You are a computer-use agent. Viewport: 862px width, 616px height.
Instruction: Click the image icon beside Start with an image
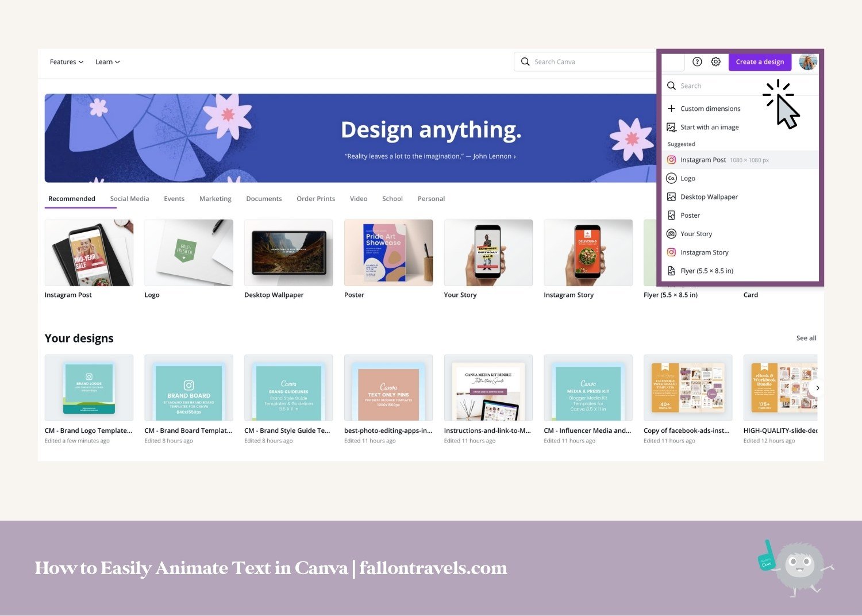(671, 127)
